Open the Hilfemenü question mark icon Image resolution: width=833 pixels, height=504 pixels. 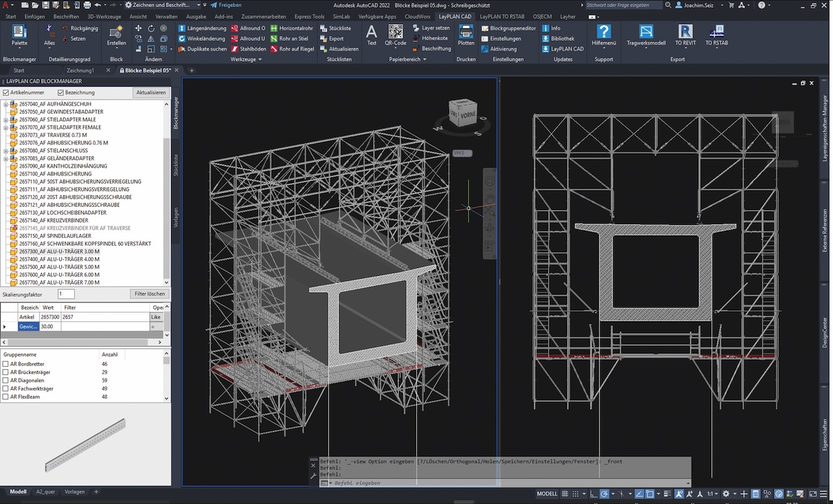[x=604, y=33]
